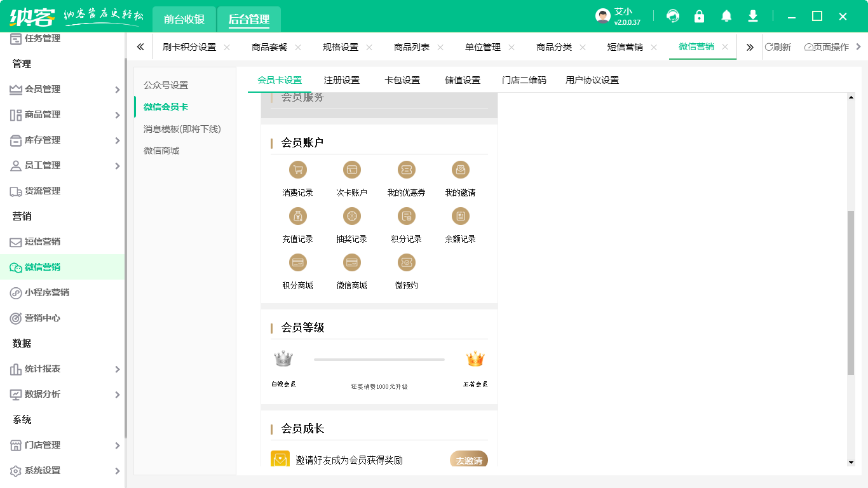Open the 积分商城 points mall icon
The image size is (868, 488).
click(297, 262)
